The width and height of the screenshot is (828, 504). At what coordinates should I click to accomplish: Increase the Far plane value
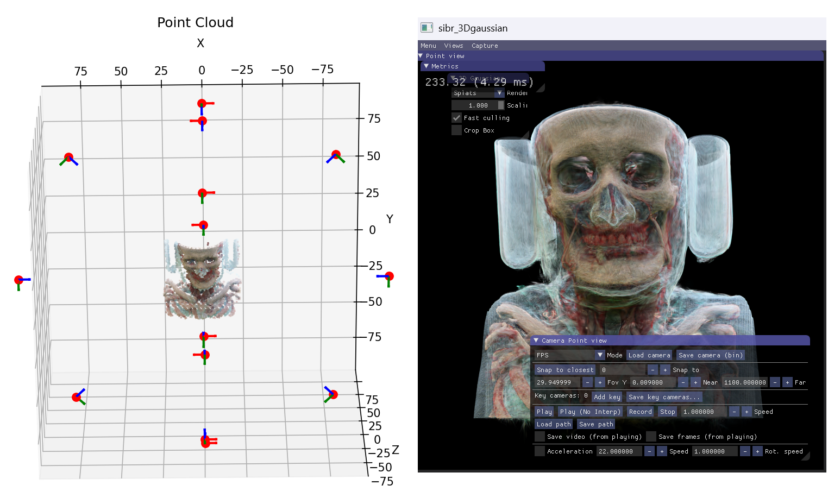point(787,382)
